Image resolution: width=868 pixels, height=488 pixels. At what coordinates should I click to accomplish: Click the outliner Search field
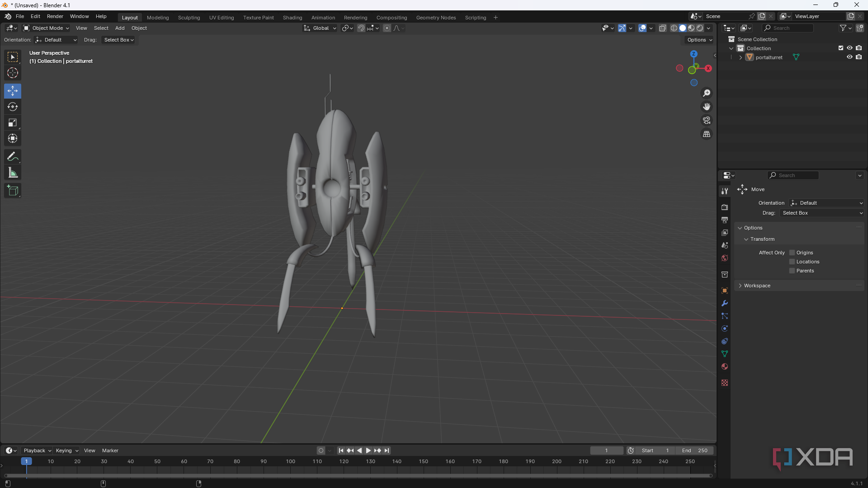coord(788,28)
